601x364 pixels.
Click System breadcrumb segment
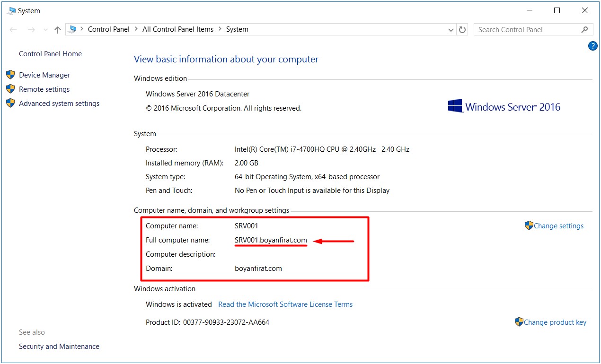click(x=237, y=29)
